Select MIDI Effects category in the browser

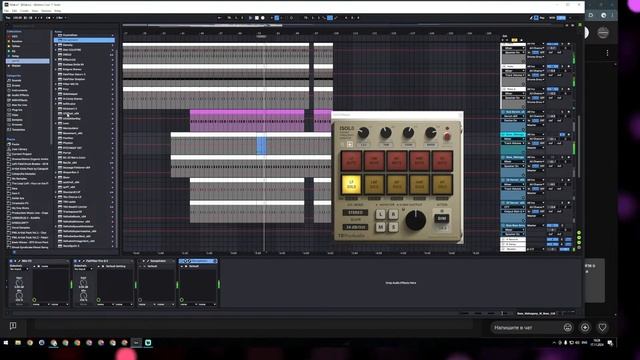tap(19, 100)
